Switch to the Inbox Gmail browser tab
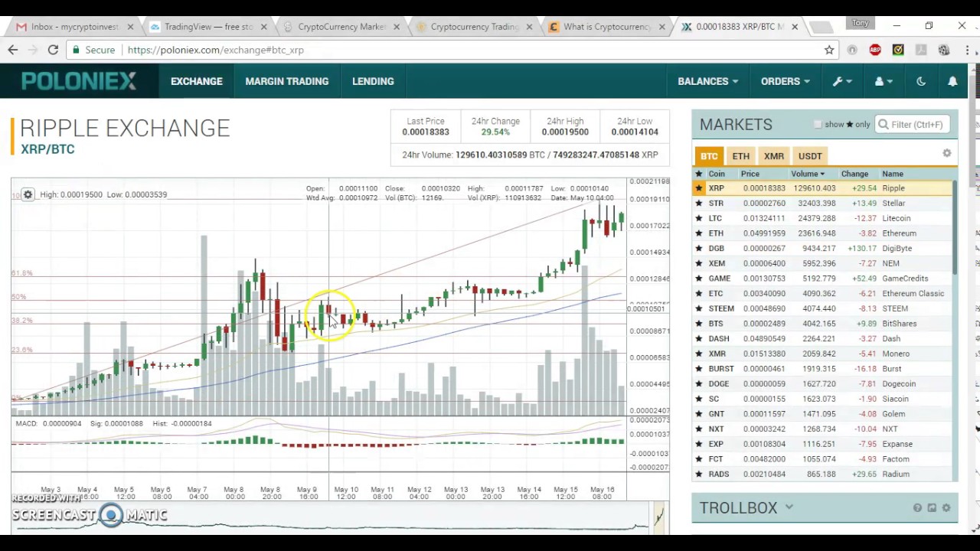This screenshot has width=980, height=551. tap(75, 27)
